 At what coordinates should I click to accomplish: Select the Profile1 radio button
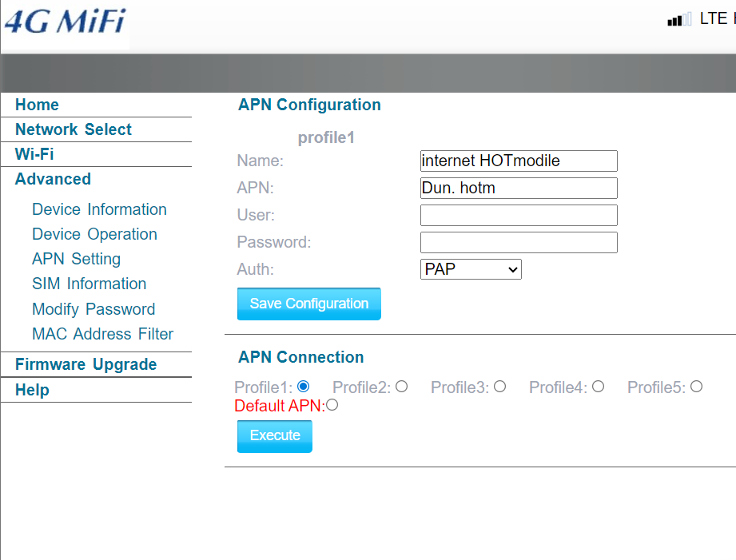click(x=303, y=387)
